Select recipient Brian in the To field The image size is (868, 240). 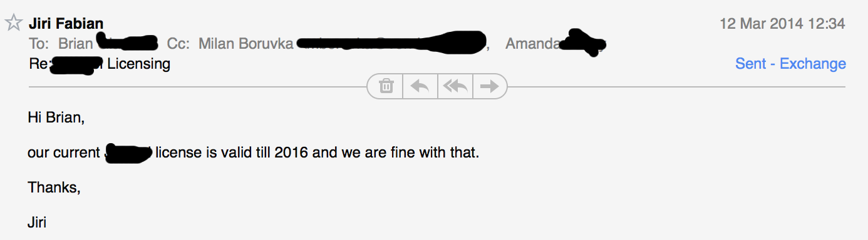tap(75, 44)
